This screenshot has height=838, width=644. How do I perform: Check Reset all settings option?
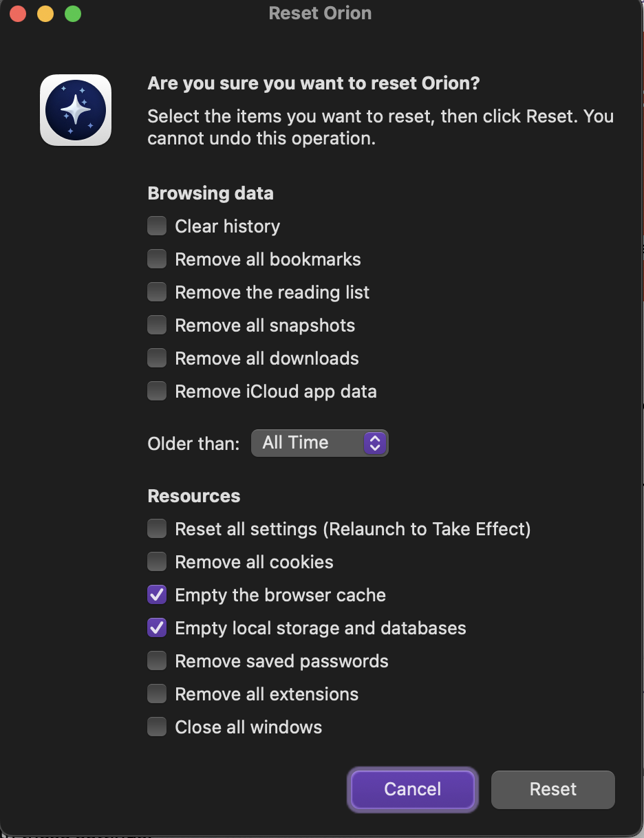(157, 528)
